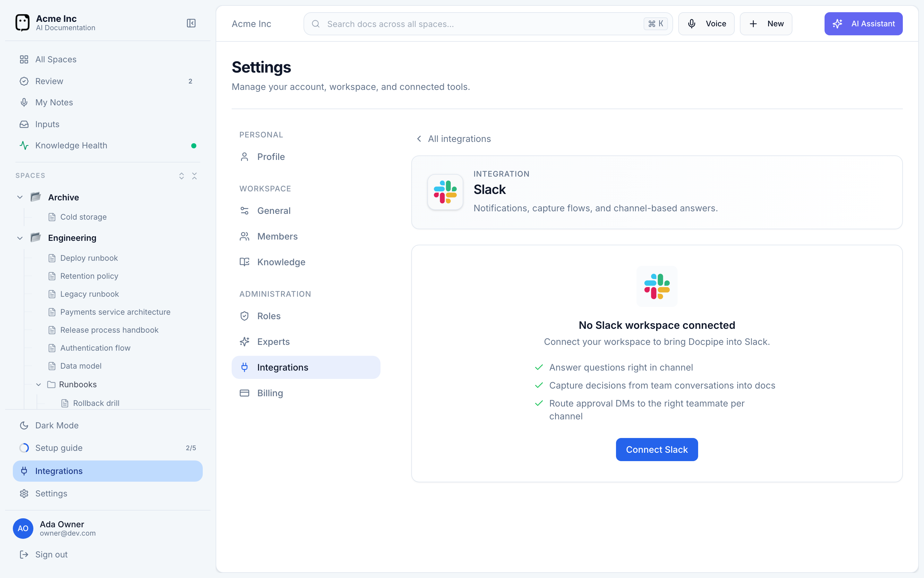
Task: Click the AO user avatar
Action: click(23, 528)
